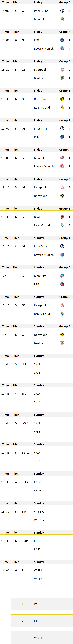Click the '3 GA' team cell in S-SF1

click(x=37, y=423)
